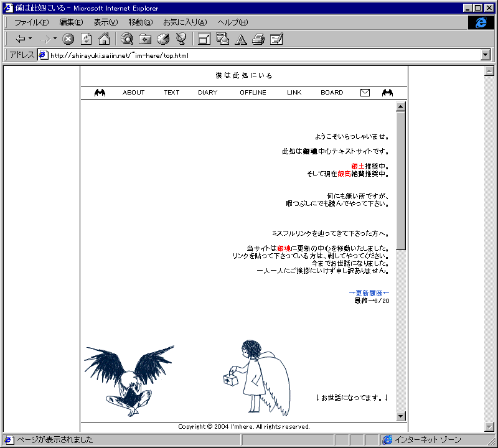Click the page icon in the address bar
This screenshot has height=448, width=498.
coord(43,55)
